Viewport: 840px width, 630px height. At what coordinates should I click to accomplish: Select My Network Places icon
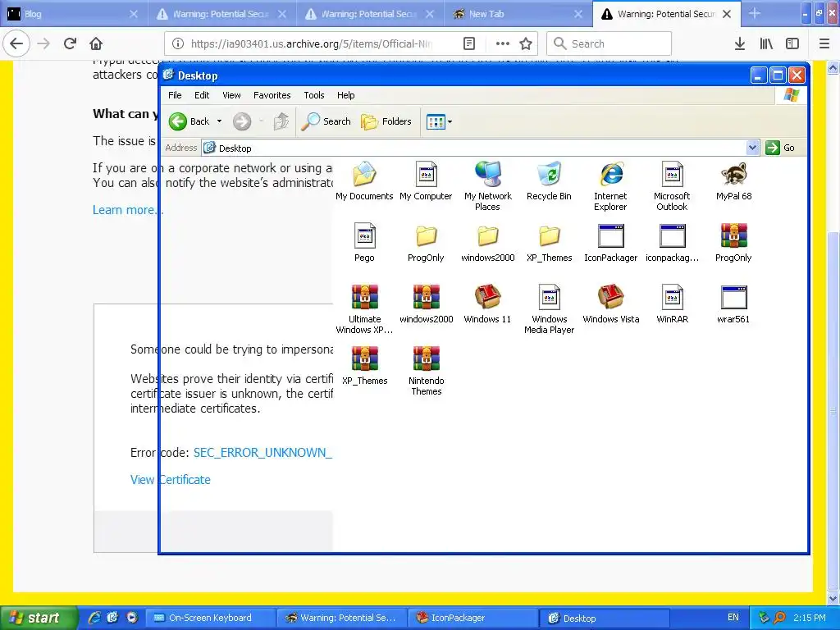(487, 174)
